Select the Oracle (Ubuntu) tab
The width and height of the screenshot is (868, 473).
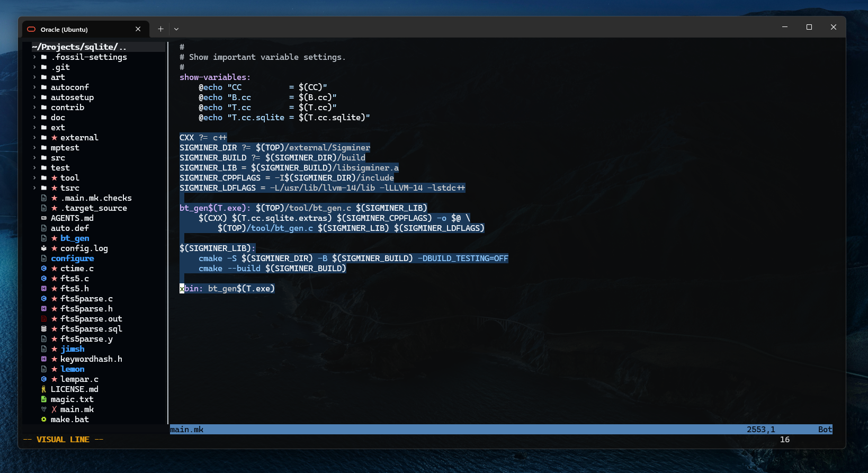[x=85, y=29]
